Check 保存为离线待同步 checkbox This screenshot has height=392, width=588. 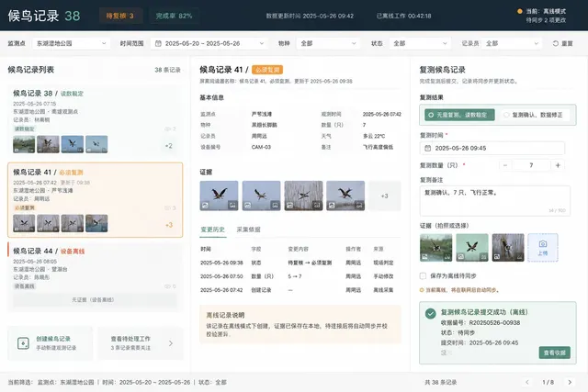coord(423,275)
